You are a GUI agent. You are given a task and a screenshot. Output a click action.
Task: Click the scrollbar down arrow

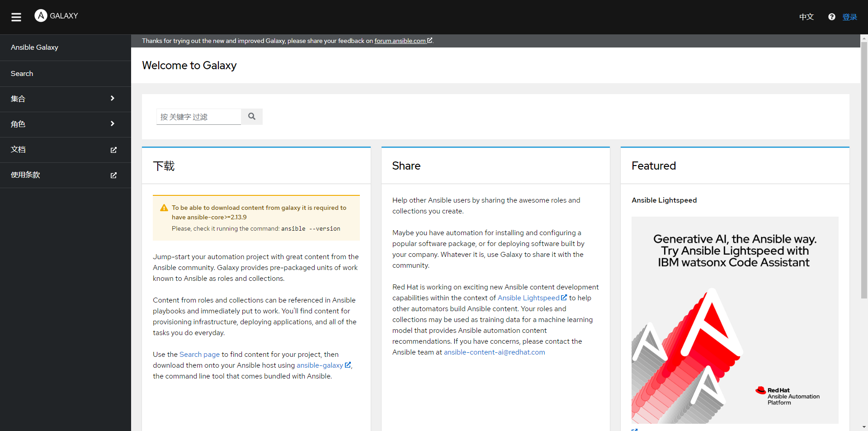[864, 427]
